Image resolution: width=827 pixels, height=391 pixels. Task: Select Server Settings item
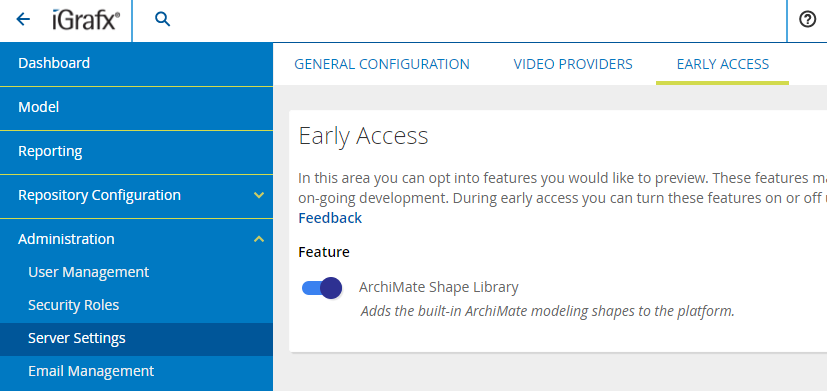[x=137, y=339]
